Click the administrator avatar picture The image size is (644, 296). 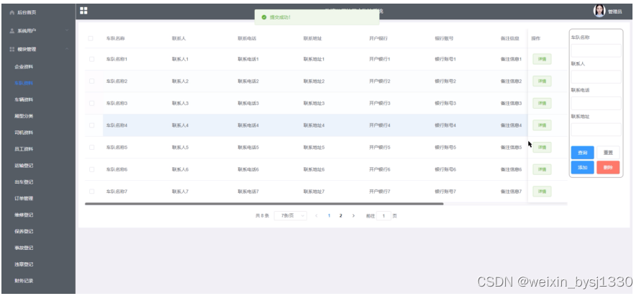tap(599, 11)
